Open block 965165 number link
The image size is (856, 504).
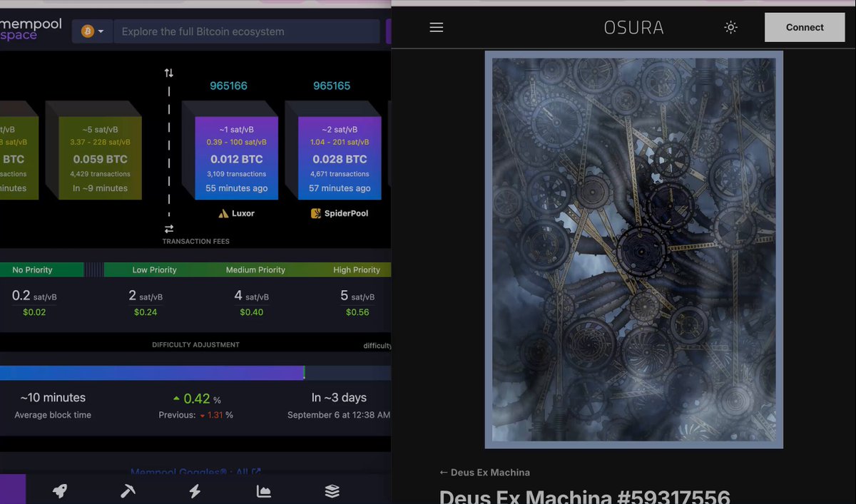(332, 86)
